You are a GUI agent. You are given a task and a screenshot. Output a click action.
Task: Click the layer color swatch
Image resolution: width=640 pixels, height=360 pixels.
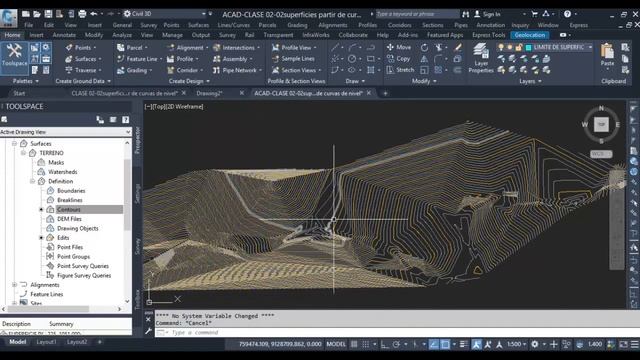tap(529, 47)
